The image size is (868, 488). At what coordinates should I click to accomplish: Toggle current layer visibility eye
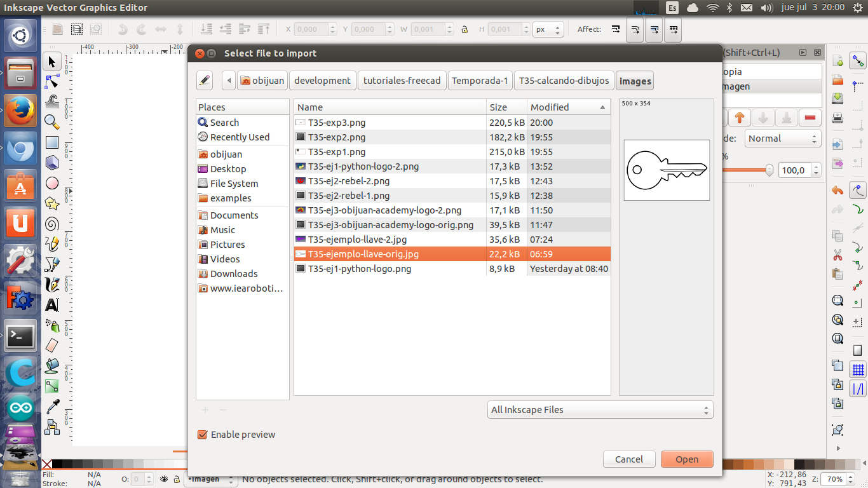tap(164, 479)
